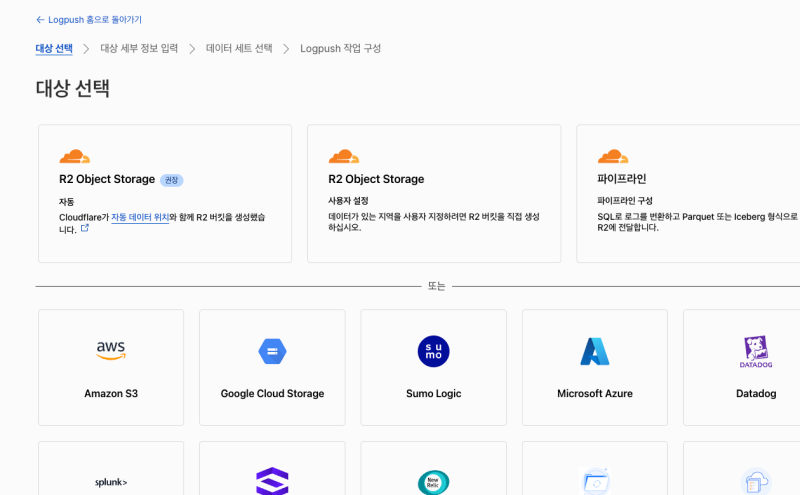Click Cloudflare logo on 파이프라인 card

[613, 156]
